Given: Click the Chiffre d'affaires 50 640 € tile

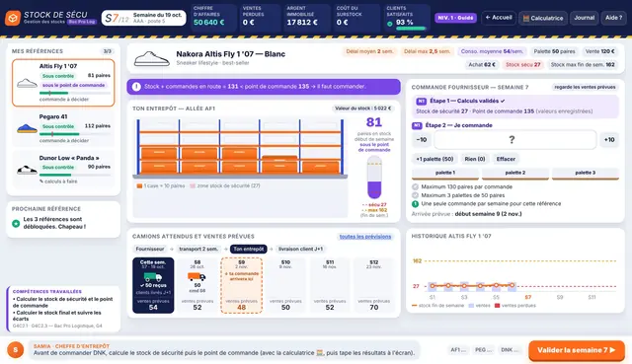Looking at the screenshot, I should pyautogui.click(x=212, y=18).
